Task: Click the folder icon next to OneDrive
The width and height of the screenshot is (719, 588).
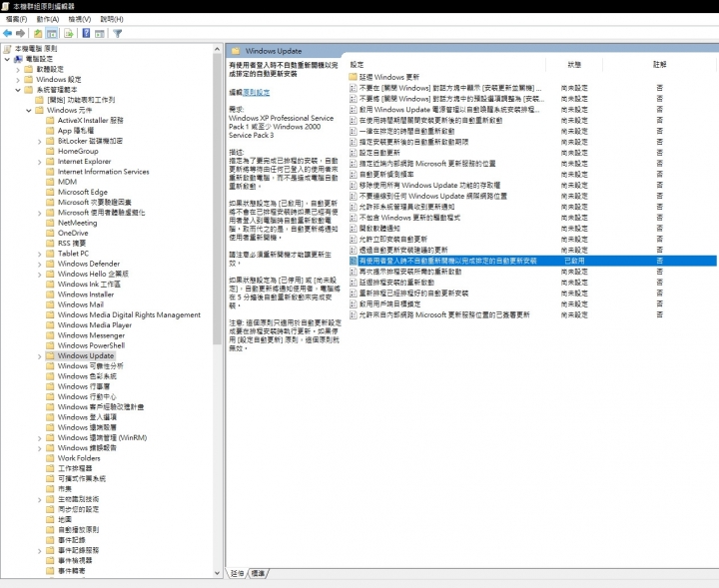Action: 50,233
